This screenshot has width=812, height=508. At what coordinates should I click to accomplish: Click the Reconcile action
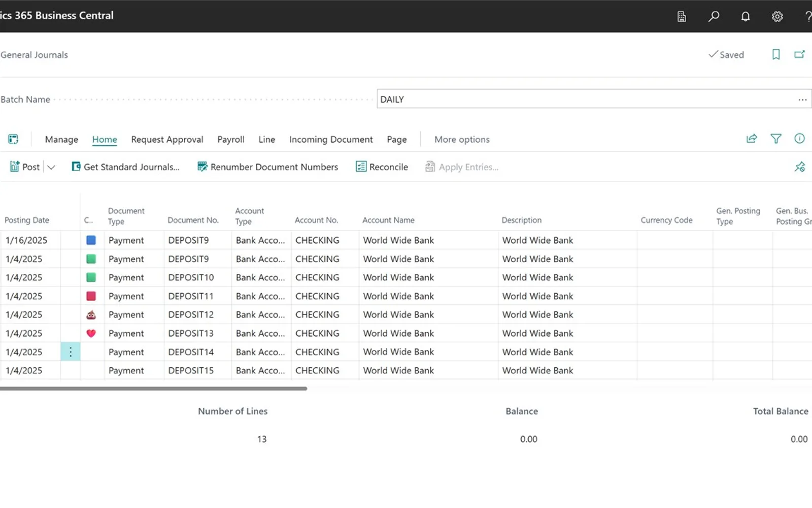click(382, 167)
